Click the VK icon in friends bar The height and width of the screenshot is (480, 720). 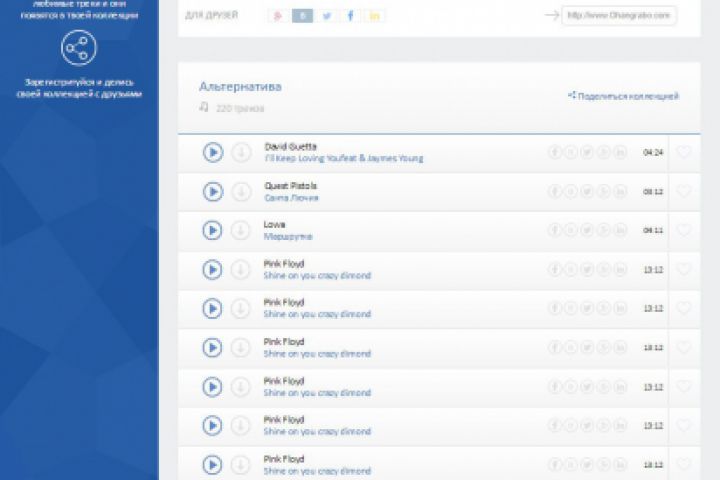[302, 16]
